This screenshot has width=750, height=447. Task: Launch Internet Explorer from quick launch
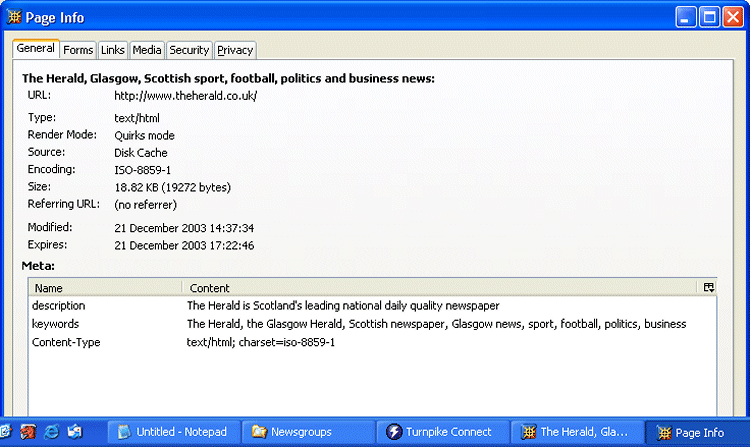pos(51,432)
